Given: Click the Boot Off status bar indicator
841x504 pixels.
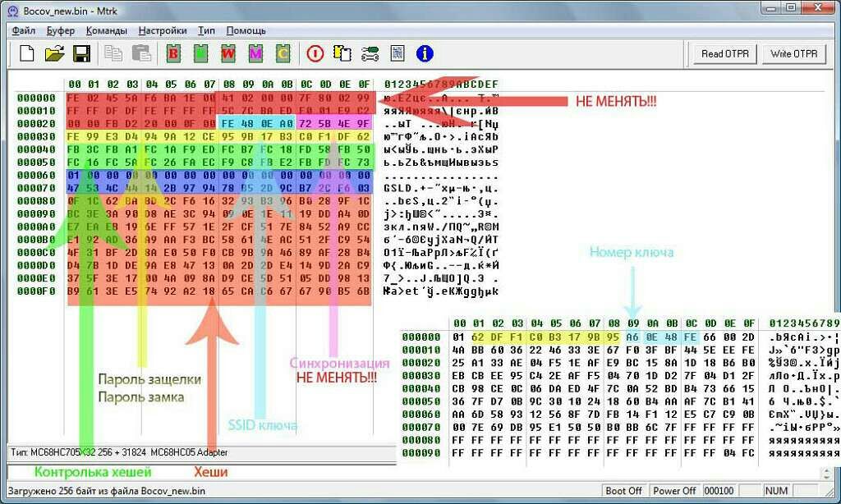Looking at the screenshot, I should (623, 491).
